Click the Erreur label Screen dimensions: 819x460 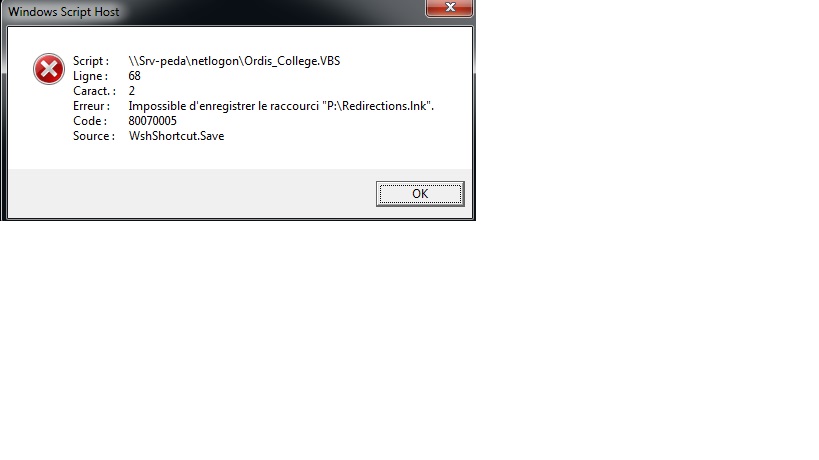tap(91, 106)
